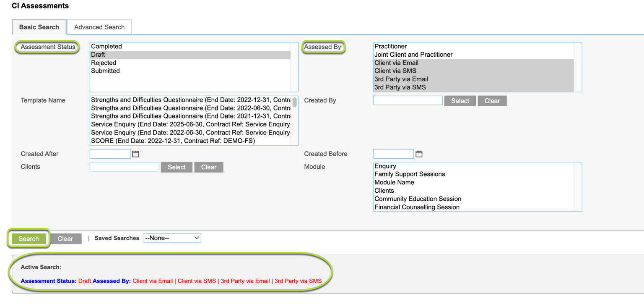Open the Created After calendar picker
This screenshot has width=644, height=304.
[135, 154]
